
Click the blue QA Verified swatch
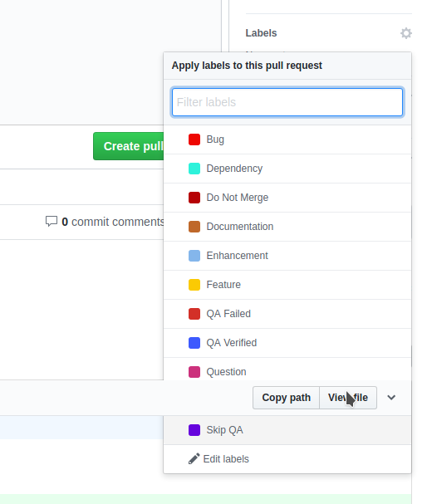(194, 343)
